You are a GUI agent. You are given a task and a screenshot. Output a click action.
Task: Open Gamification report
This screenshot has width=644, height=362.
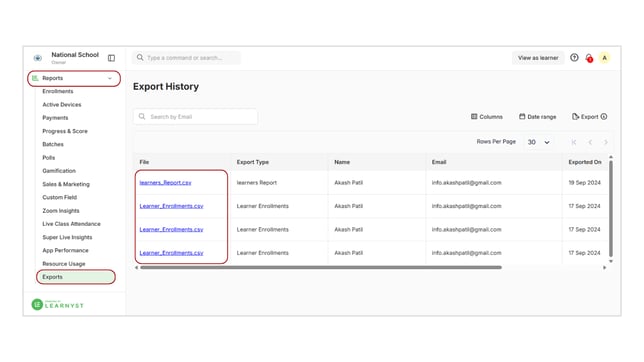[59, 171]
